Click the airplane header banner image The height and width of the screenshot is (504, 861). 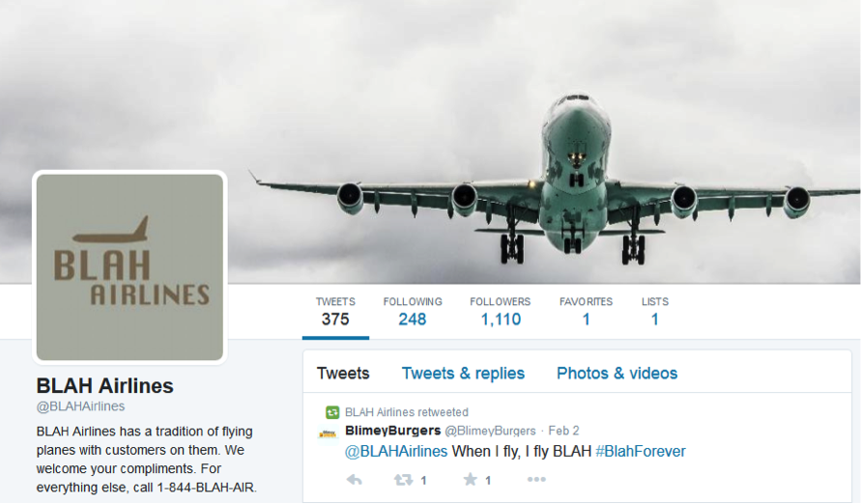click(431, 142)
